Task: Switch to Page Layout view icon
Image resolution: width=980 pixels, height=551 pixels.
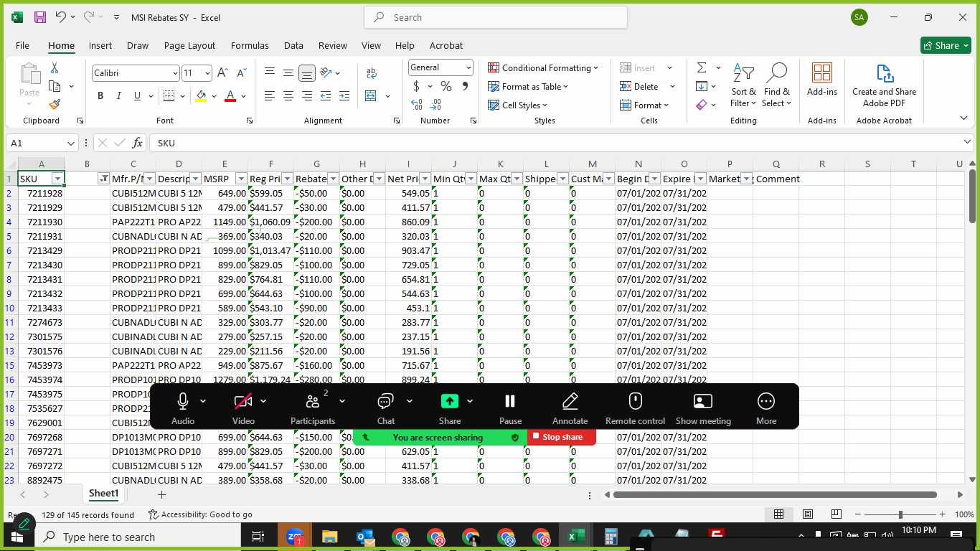Action: tap(808, 514)
